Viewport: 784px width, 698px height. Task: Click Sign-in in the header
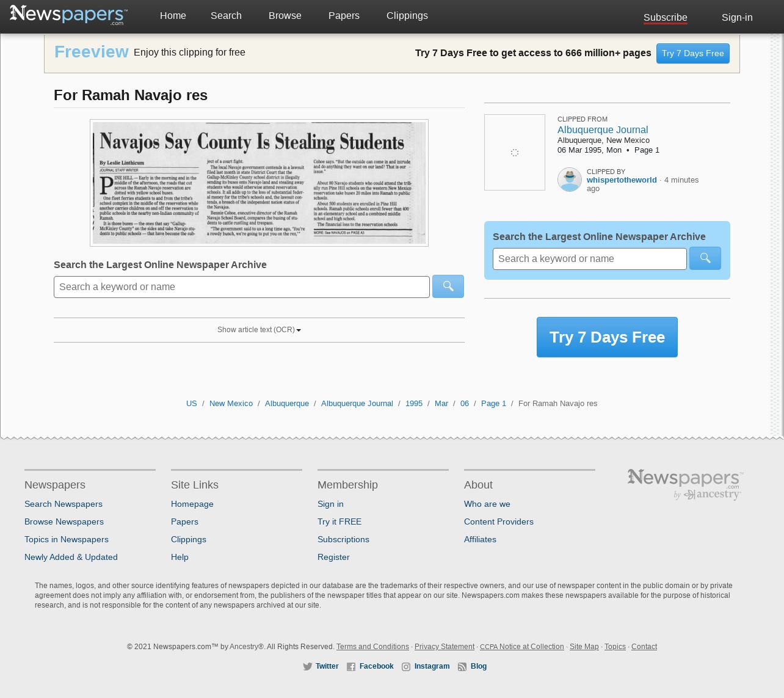click(x=737, y=18)
